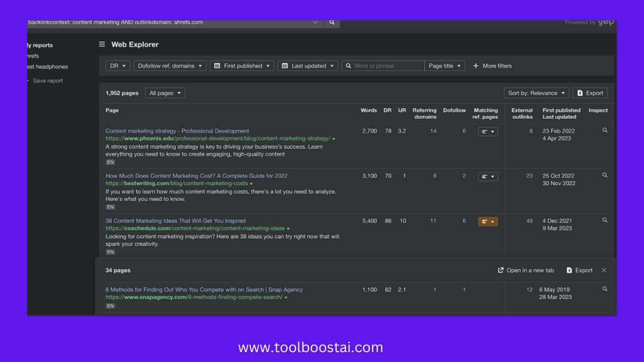Click external outlinks value 23

(529, 176)
